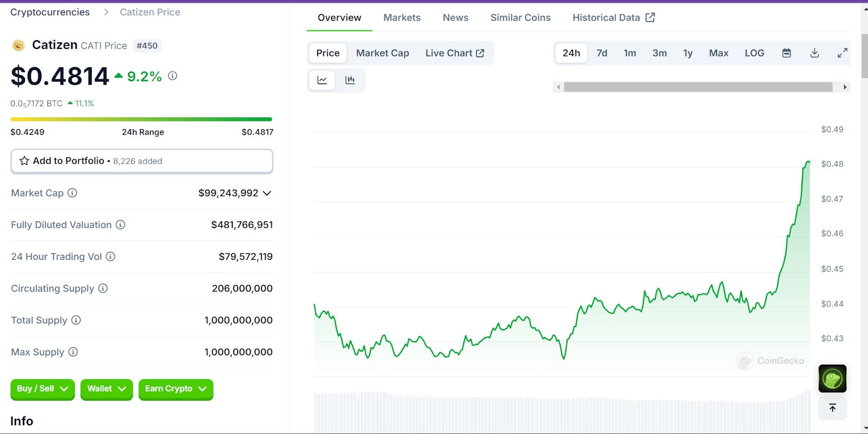Switch to the line chart view icon
The image size is (868, 434).
coord(322,80)
